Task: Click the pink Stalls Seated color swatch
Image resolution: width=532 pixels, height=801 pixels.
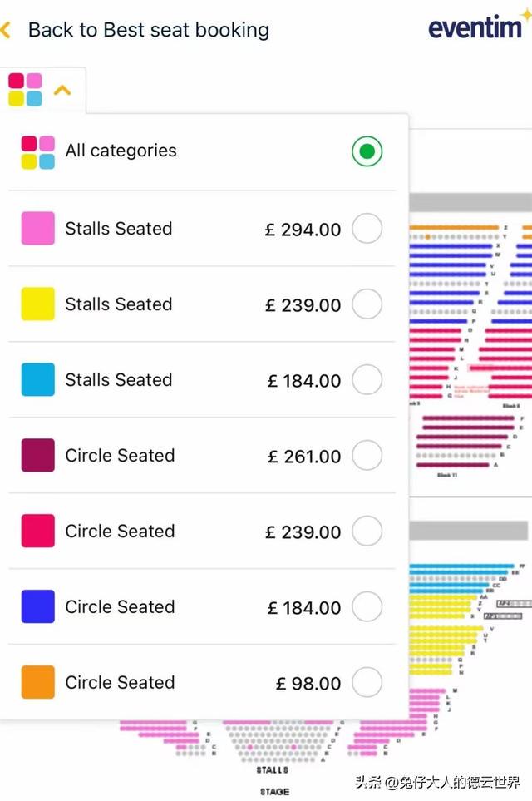Action: pyautogui.click(x=38, y=229)
